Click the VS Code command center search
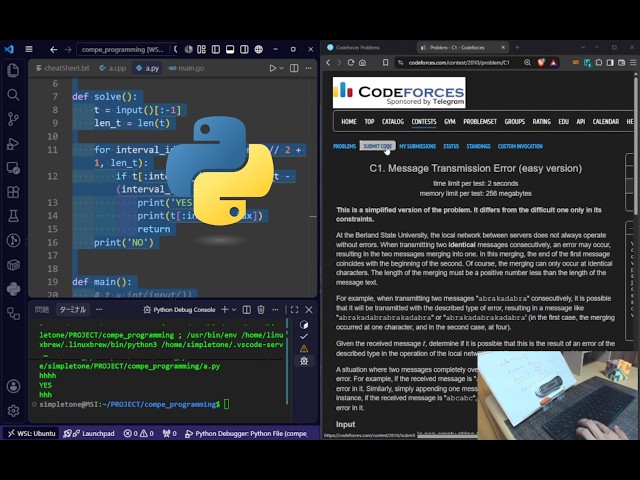 coord(127,49)
